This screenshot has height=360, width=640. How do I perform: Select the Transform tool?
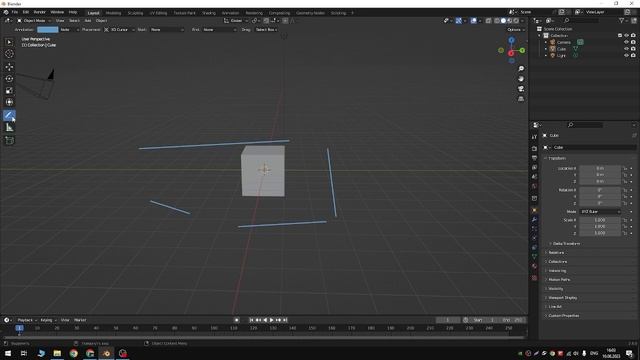(x=9, y=102)
